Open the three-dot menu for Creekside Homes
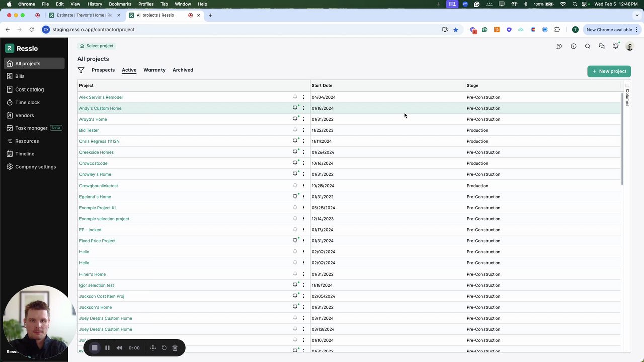 [303, 152]
